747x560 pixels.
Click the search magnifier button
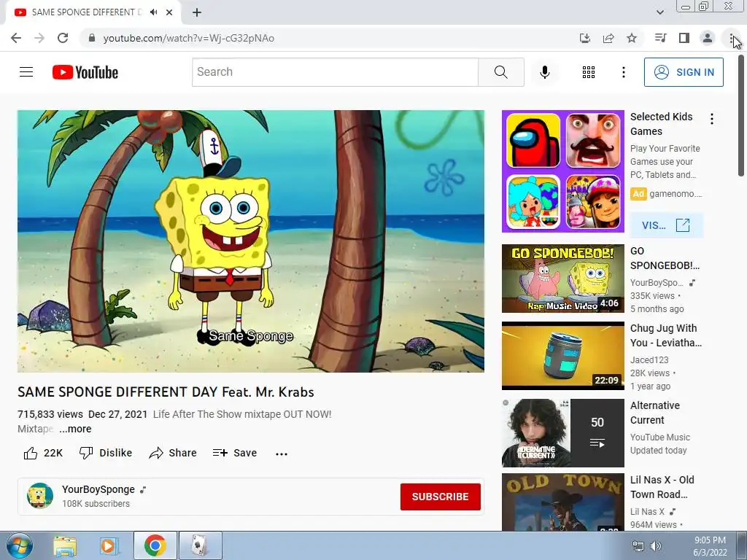(x=500, y=72)
